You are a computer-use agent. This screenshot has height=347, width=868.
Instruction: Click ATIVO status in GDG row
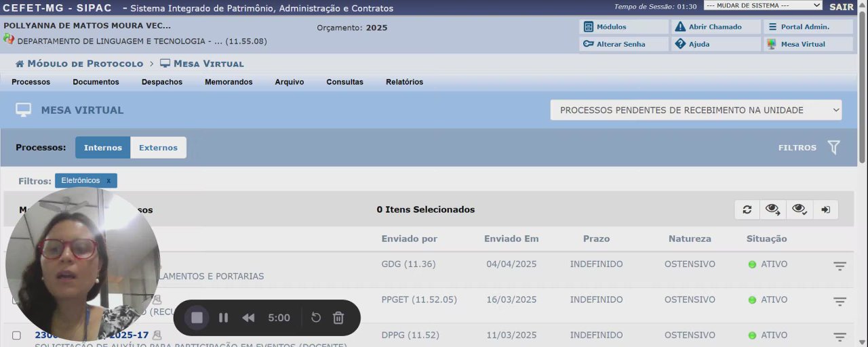(x=774, y=264)
